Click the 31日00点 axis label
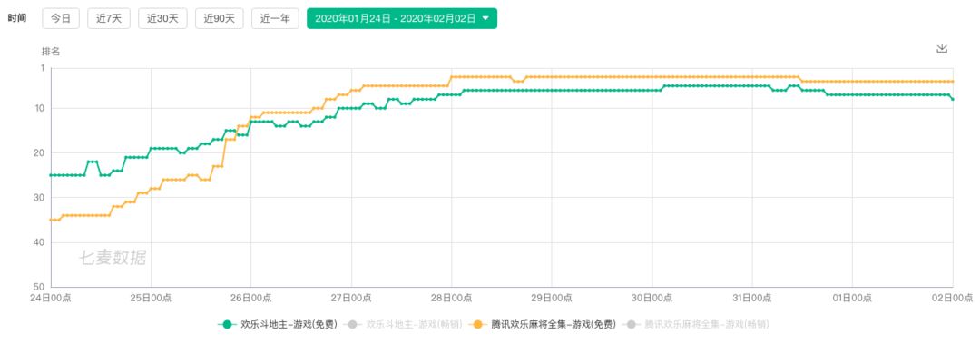 pos(752,298)
